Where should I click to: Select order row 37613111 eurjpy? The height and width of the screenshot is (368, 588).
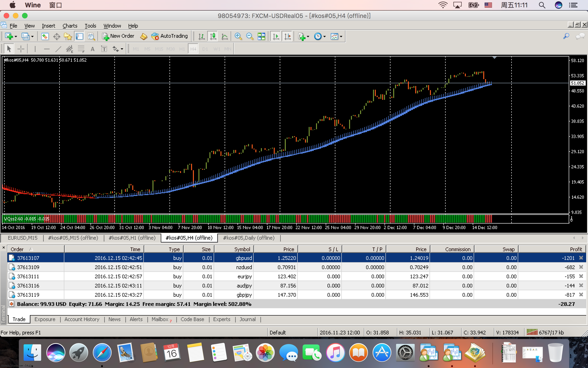(297, 276)
